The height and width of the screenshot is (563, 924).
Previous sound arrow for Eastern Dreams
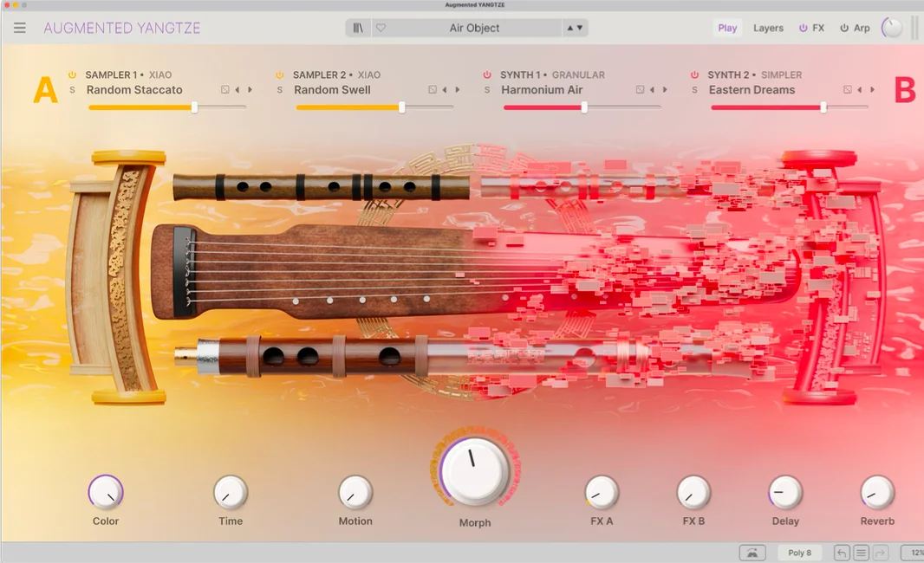tap(860, 89)
